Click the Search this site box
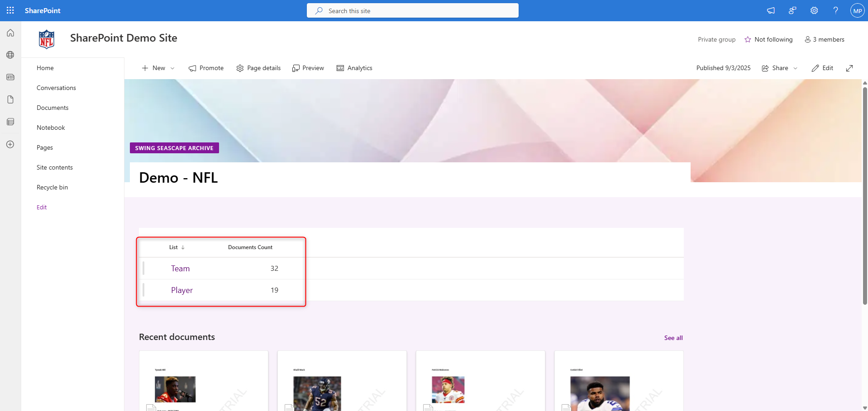 click(x=412, y=11)
